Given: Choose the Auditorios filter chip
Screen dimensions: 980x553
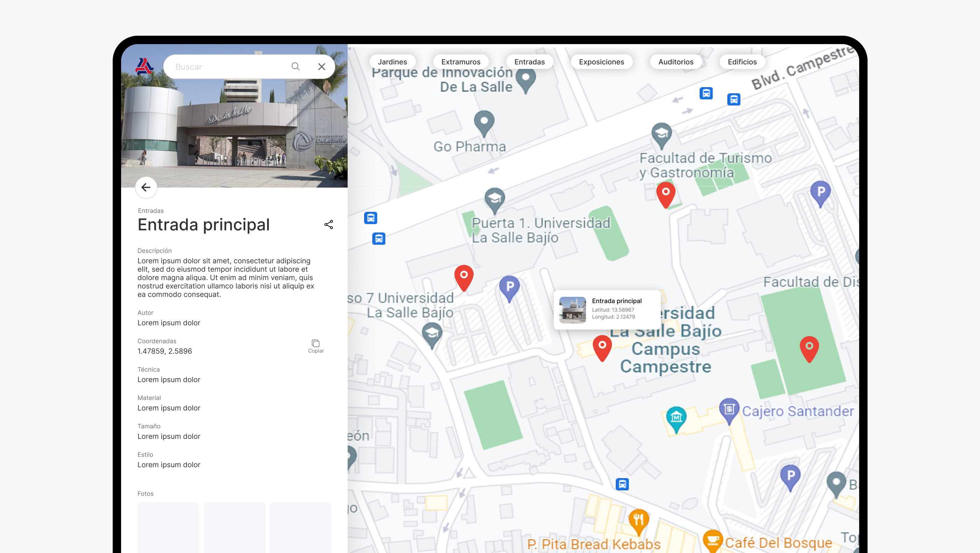Looking at the screenshot, I should point(675,62).
